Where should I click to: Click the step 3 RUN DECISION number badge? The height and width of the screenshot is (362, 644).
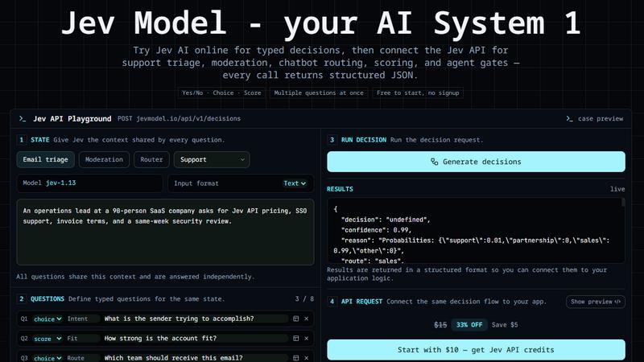[x=332, y=140]
